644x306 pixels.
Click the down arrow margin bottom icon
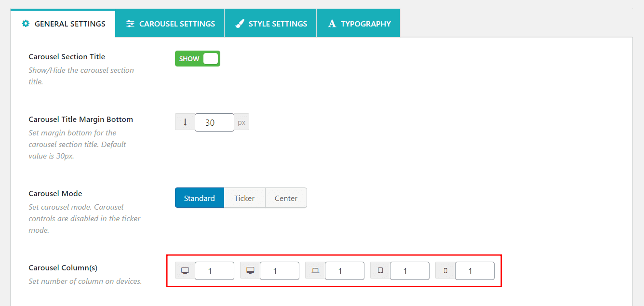click(x=185, y=122)
